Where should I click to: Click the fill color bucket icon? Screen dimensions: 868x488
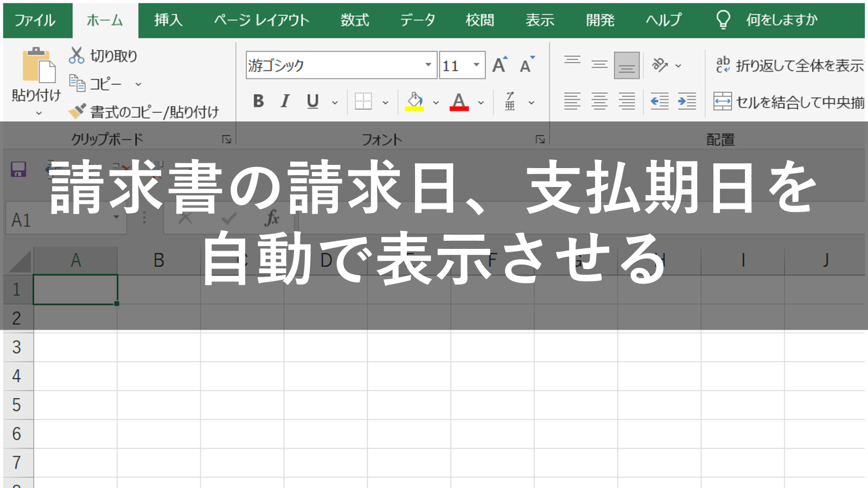414,101
